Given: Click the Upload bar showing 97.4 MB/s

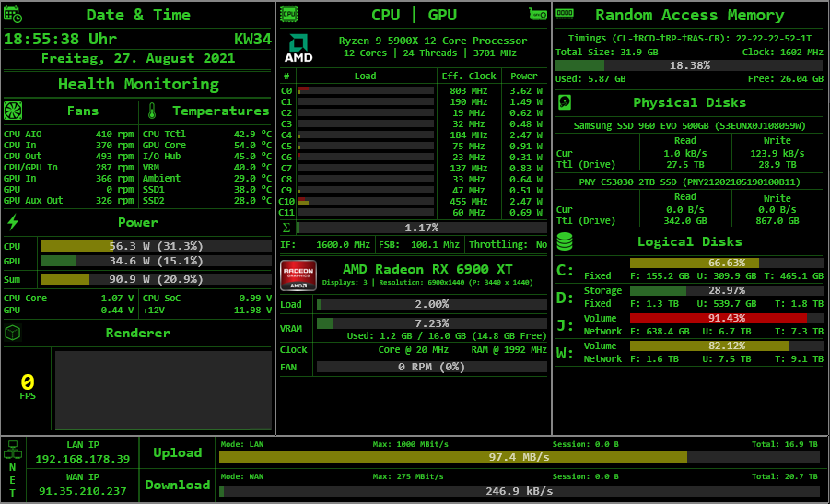Looking at the screenshot, I should point(519,457).
